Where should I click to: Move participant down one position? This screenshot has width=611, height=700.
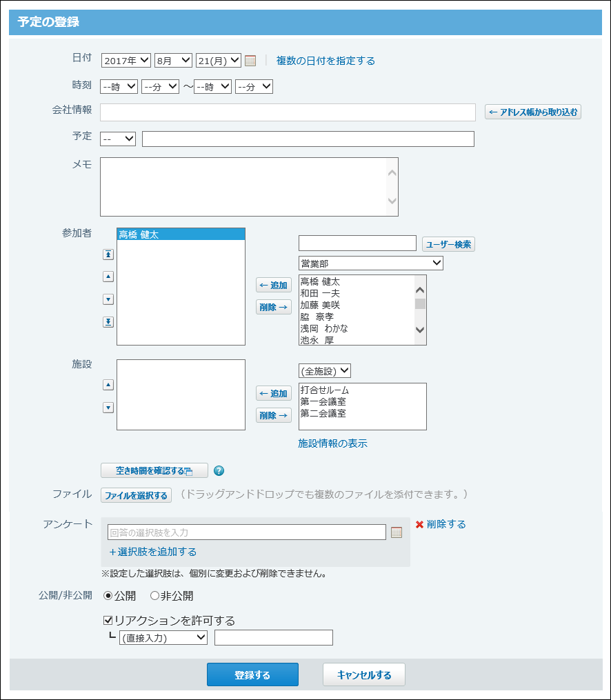pos(108,299)
